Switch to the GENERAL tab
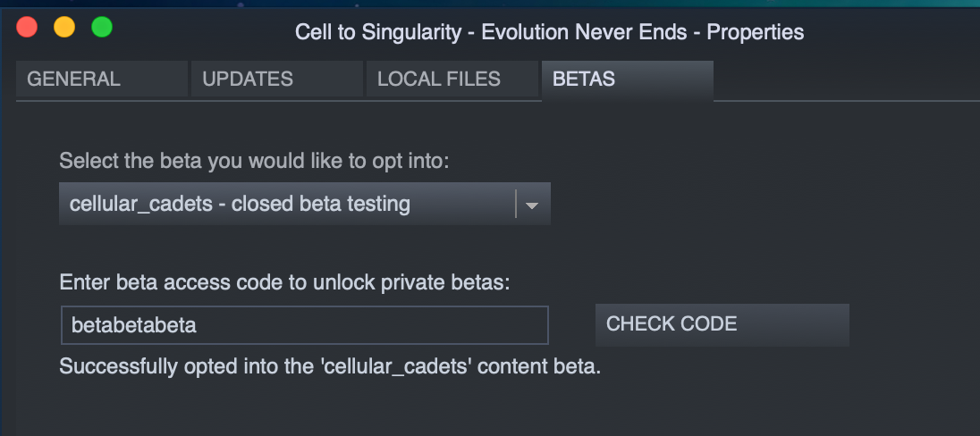 [102, 79]
